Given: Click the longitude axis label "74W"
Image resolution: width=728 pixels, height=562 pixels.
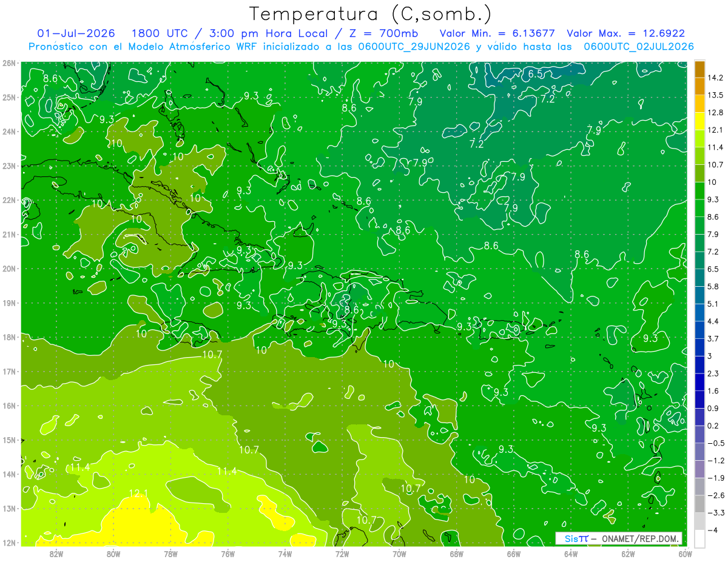Looking at the screenshot, I should (x=285, y=553).
